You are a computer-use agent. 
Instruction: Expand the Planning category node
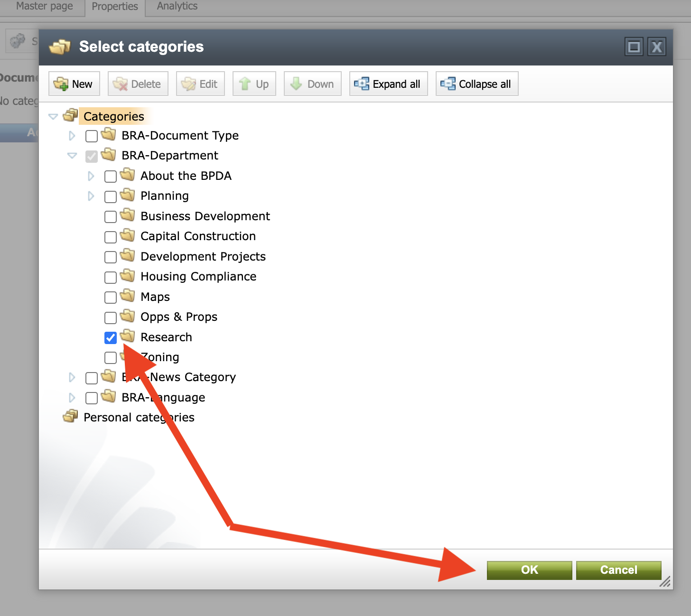coord(91,196)
